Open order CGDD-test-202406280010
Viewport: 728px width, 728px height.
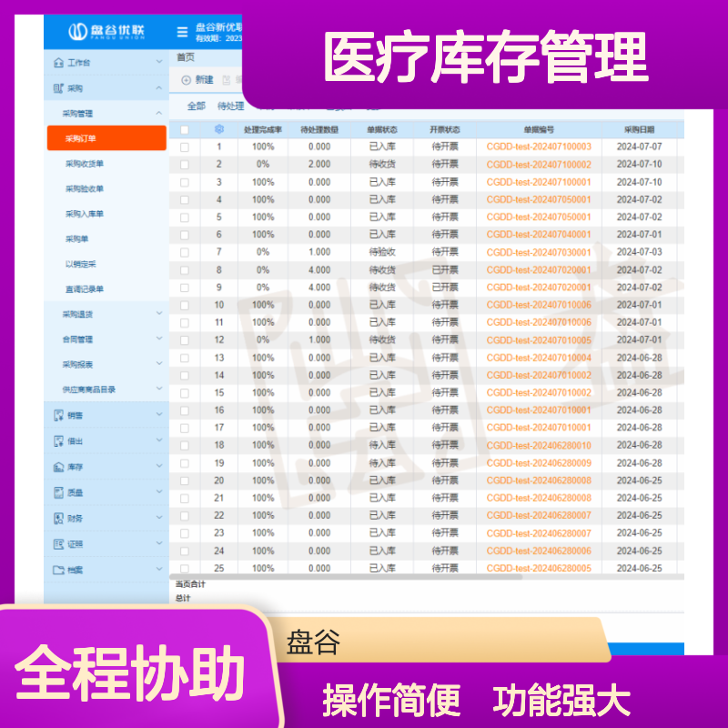(539, 445)
